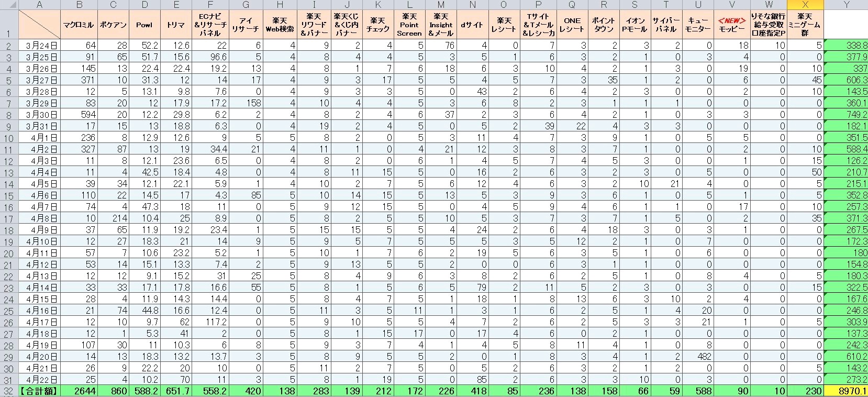The width and height of the screenshot is (868, 397).
Task: Click the 楽天くじ&くじ内バナー header cell
Action: [347, 25]
